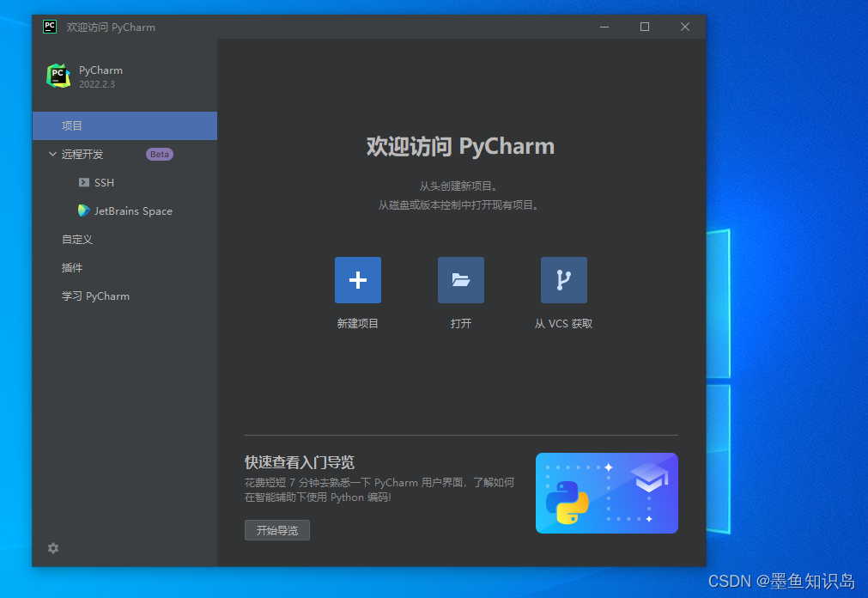Click the 从 VCS 获取 label

(x=563, y=324)
